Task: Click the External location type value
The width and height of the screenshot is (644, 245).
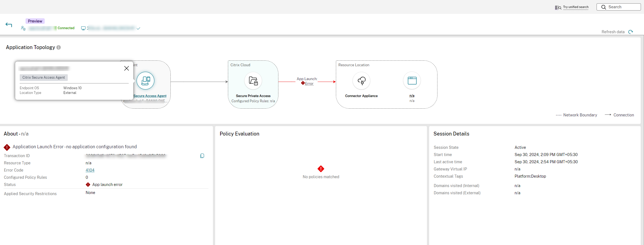Action: 70,93
